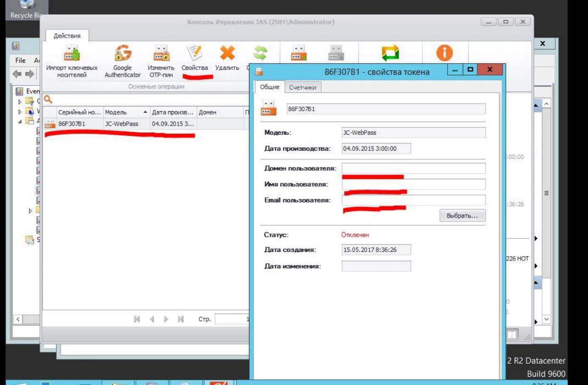This screenshot has width=588, height=385.
Task: Click the green refresh arrows icon
Action: 260,53
